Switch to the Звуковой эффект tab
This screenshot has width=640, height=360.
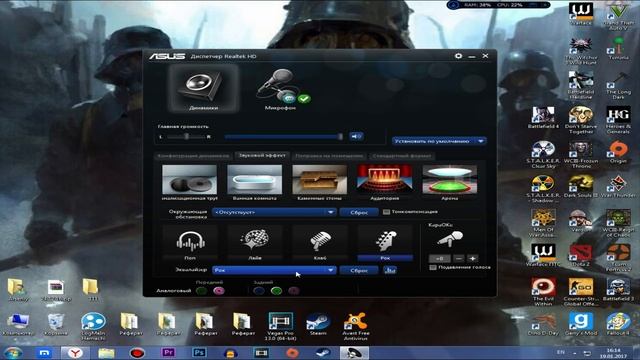click(x=262, y=156)
